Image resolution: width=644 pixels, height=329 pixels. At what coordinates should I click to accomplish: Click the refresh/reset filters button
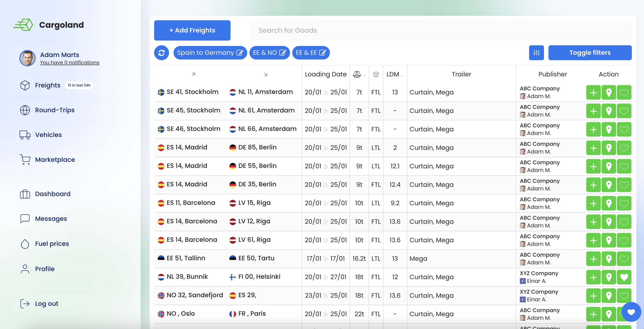coord(162,53)
